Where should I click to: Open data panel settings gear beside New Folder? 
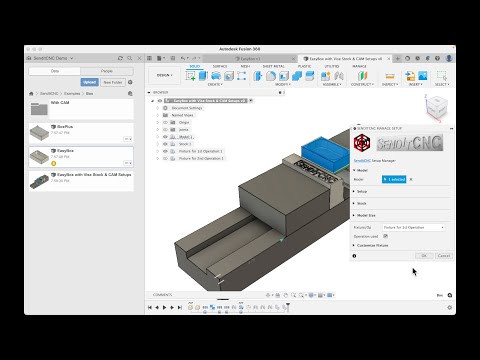pos(130,82)
